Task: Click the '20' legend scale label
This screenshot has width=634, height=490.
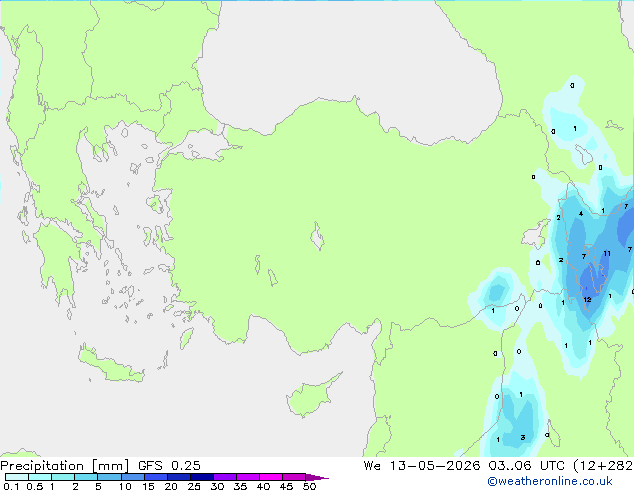Action: [x=171, y=486]
